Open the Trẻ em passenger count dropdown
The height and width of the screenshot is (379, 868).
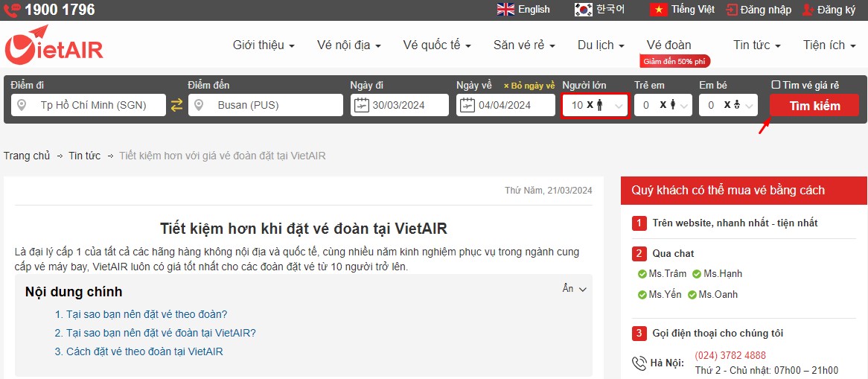(x=663, y=105)
